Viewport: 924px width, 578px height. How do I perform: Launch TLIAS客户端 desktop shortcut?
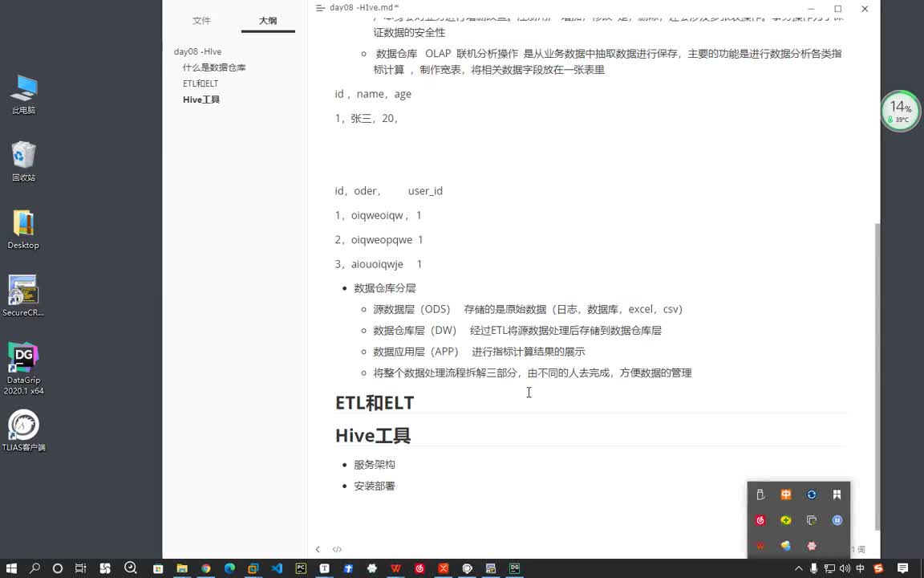tap(23, 430)
